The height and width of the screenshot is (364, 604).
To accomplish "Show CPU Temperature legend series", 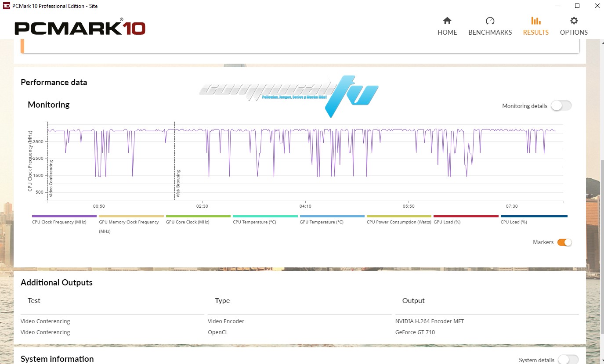I will 265,216.
